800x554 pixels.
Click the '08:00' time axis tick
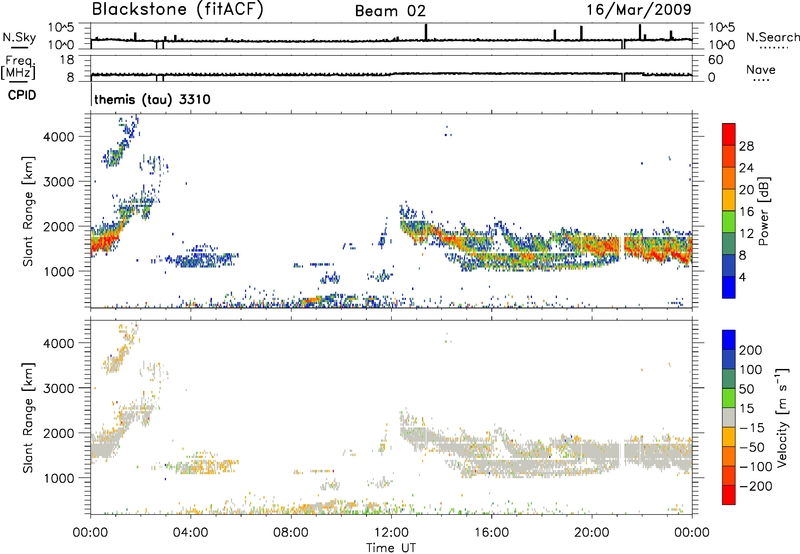[x=291, y=533]
